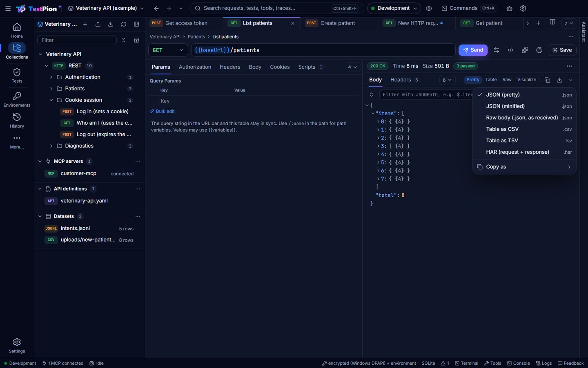Click the code snippet icon next to Send

click(510, 50)
